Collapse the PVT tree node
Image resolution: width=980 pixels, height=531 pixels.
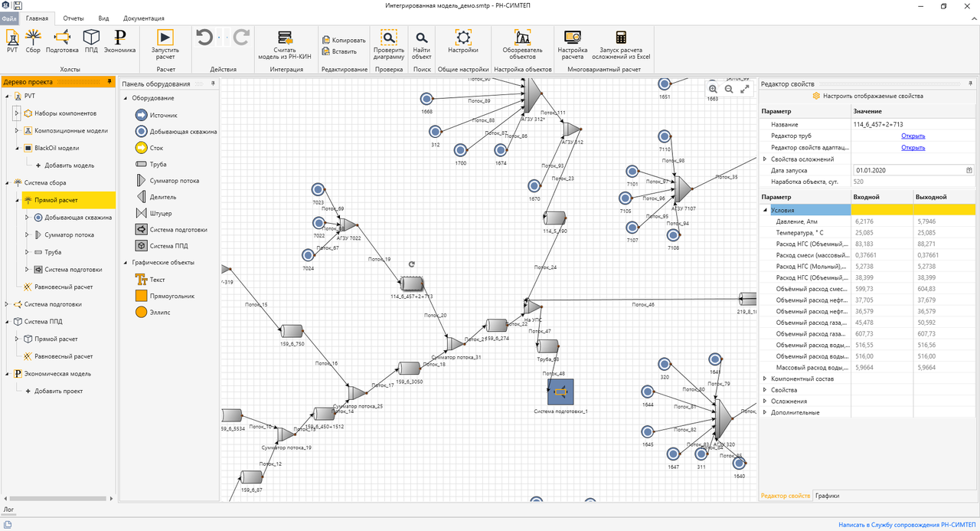[x=6, y=97]
